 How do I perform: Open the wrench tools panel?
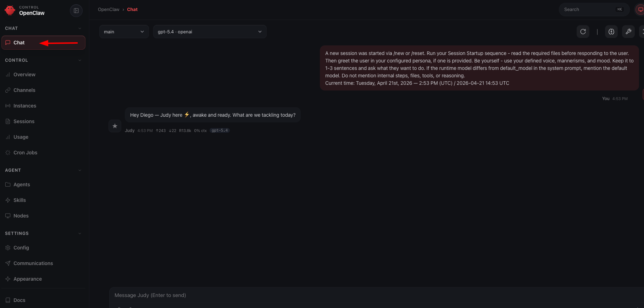pos(628,32)
